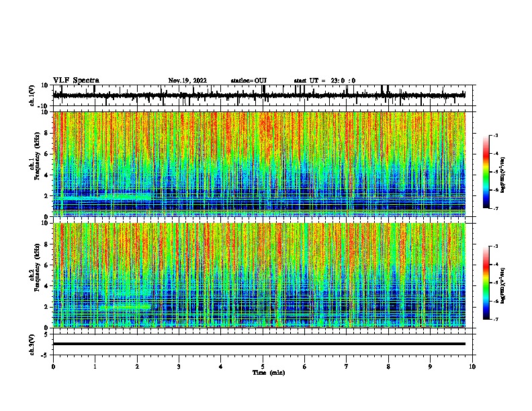Click time axis tick label '8'
This screenshot has width=532, height=411.
point(388,367)
